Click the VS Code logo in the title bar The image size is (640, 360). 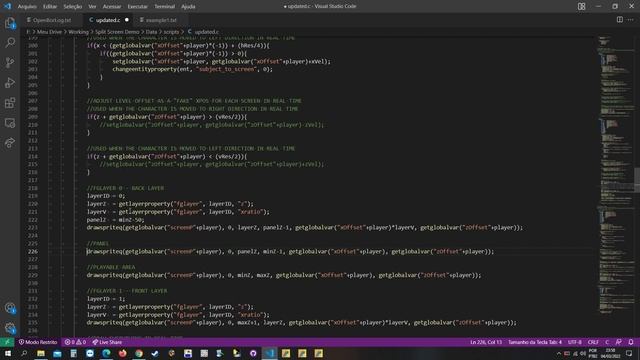click(7, 6)
